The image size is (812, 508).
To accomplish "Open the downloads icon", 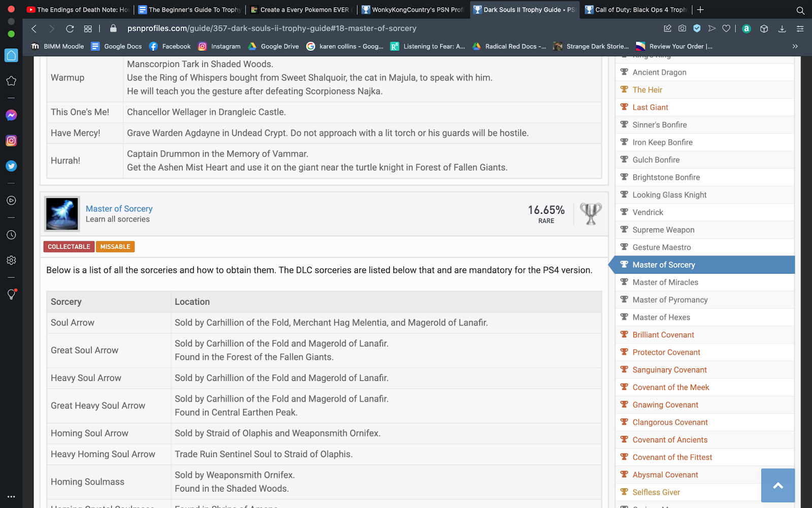I will pyautogui.click(x=782, y=28).
